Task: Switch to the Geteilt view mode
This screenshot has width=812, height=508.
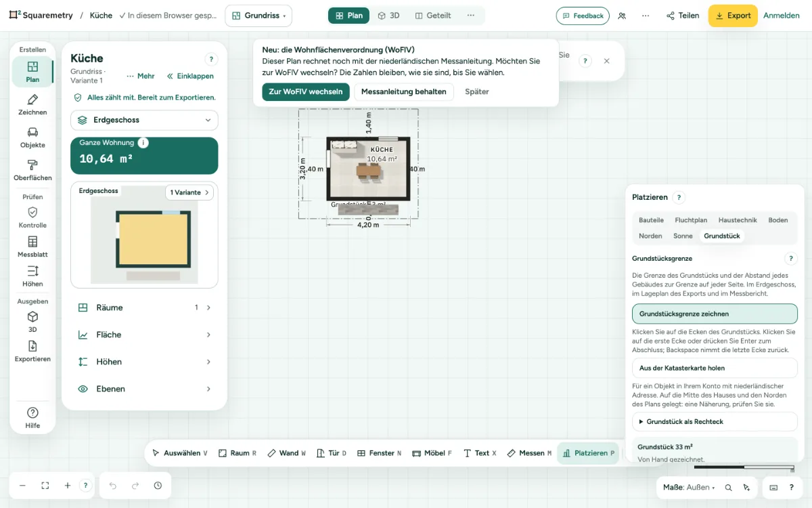Action: click(433, 16)
